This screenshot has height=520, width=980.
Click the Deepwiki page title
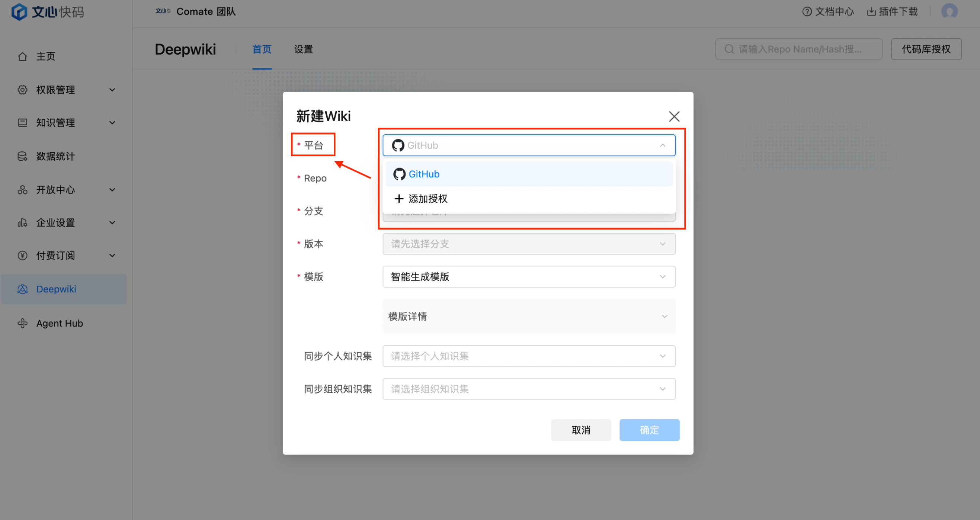point(185,49)
